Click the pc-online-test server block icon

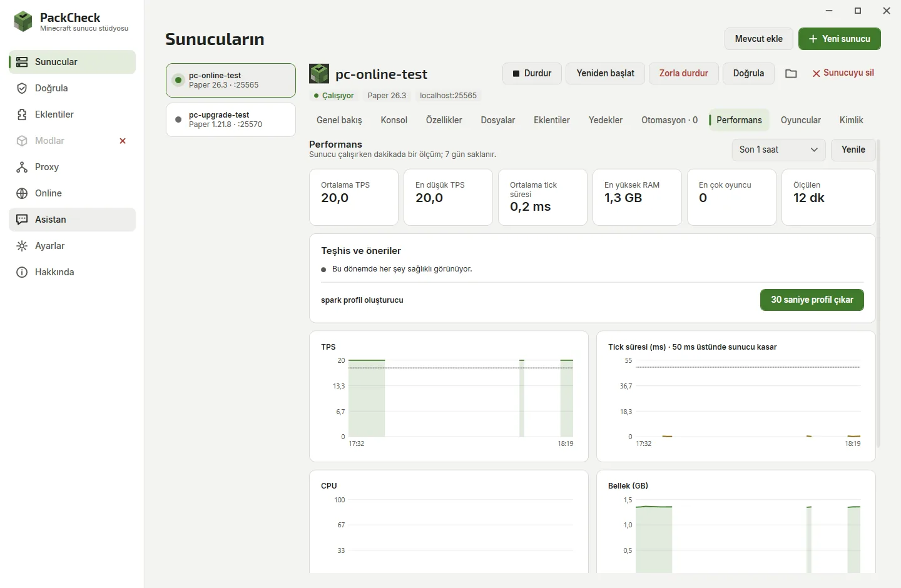point(319,74)
